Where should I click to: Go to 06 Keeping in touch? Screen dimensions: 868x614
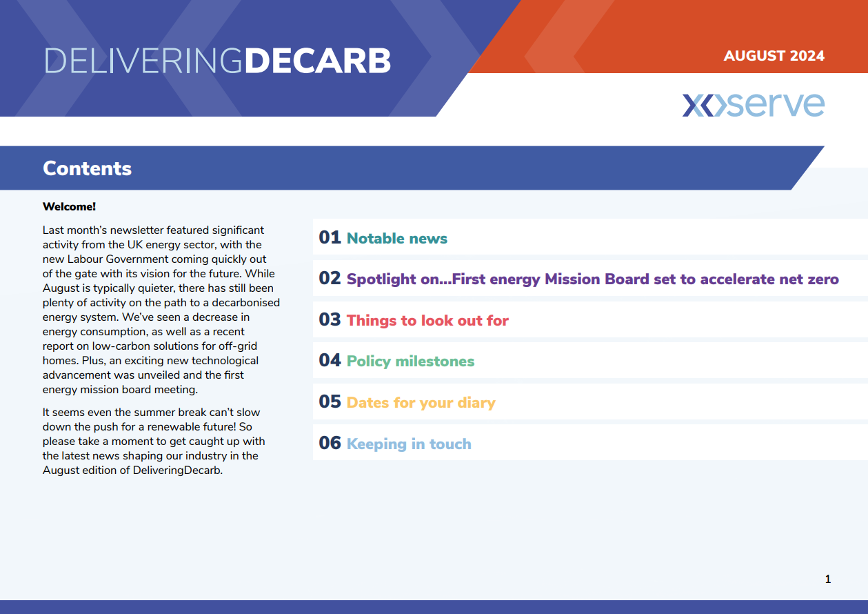pyautogui.click(x=590, y=443)
